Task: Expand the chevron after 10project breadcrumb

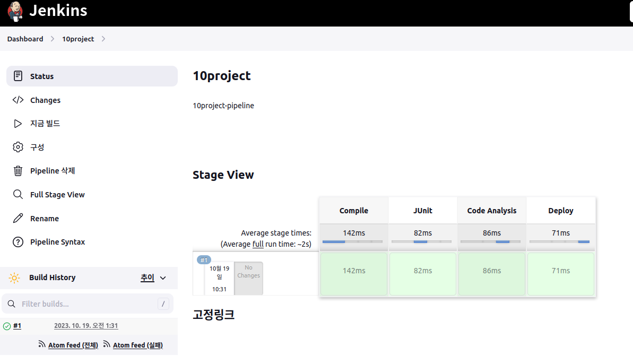Action: [x=103, y=39]
